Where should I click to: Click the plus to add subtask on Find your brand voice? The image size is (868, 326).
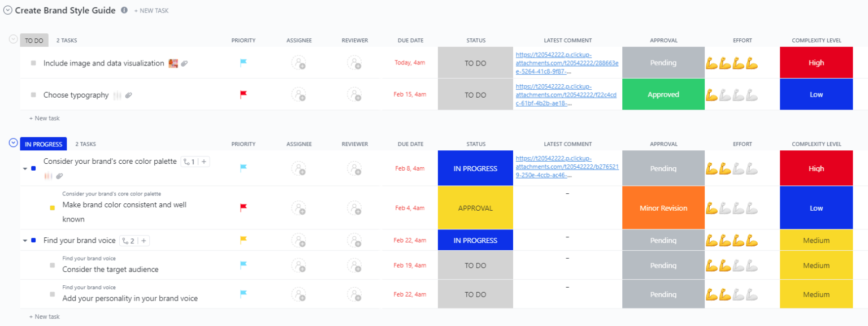click(x=144, y=240)
